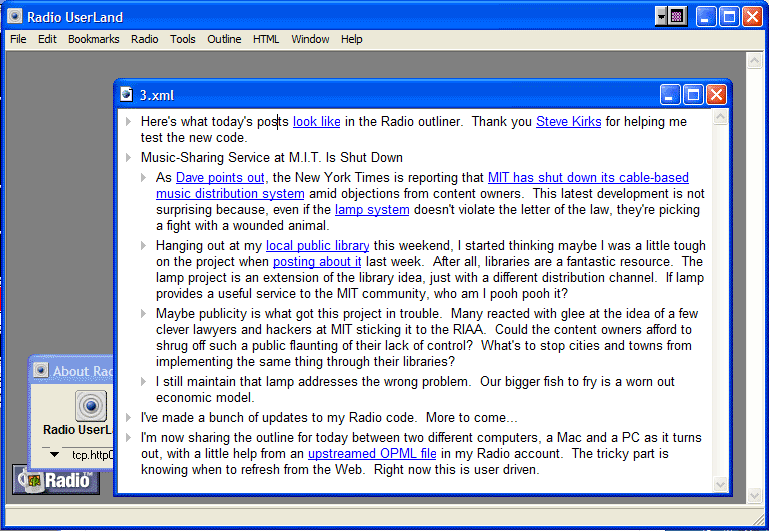Click the 3.xml window document icon
The height and width of the screenshot is (531, 769).
[127, 94]
